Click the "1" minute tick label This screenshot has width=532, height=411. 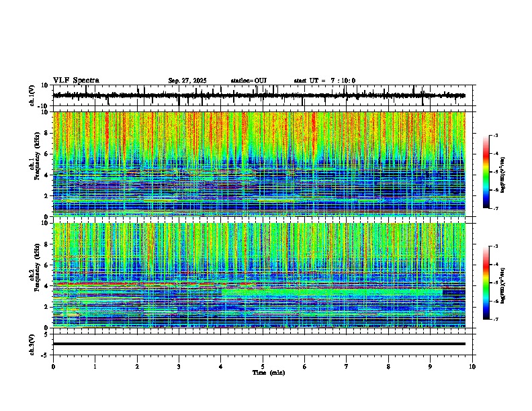click(95, 367)
